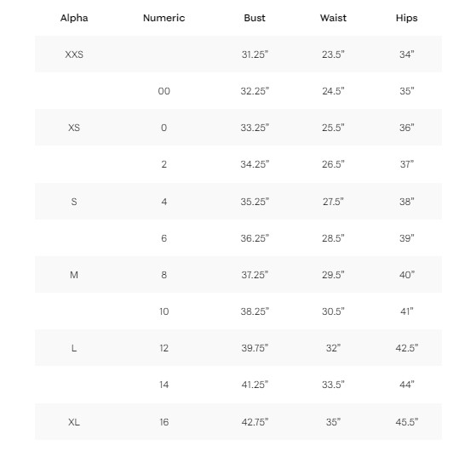Click the 42.75" bust measurement
The height and width of the screenshot is (451, 476).
click(255, 422)
